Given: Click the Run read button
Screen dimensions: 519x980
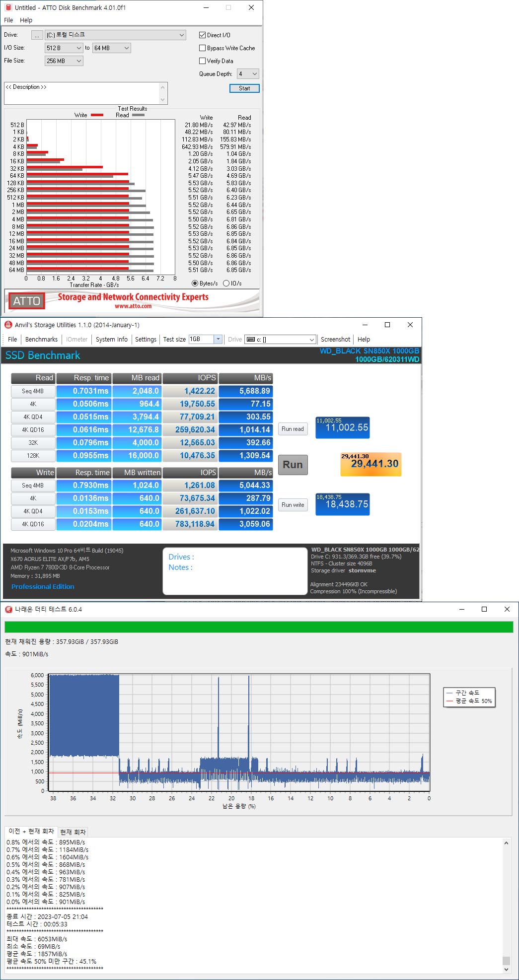Looking at the screenshot, I should 293,429.
